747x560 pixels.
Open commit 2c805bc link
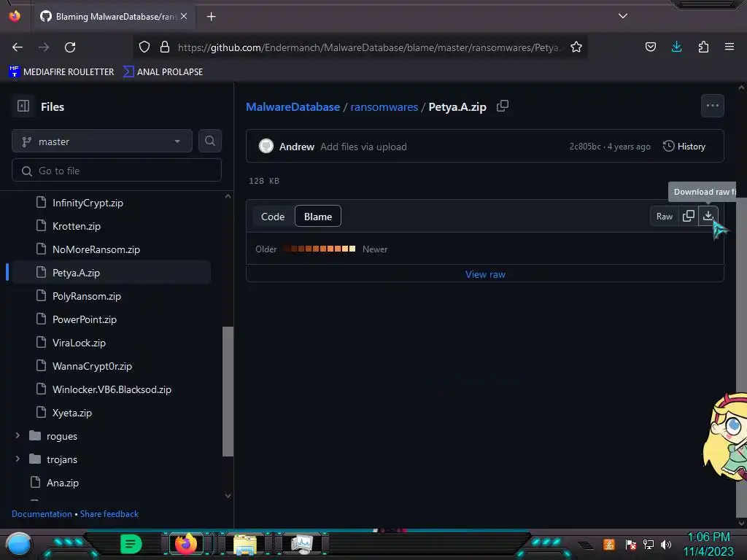tap(584, 147)
